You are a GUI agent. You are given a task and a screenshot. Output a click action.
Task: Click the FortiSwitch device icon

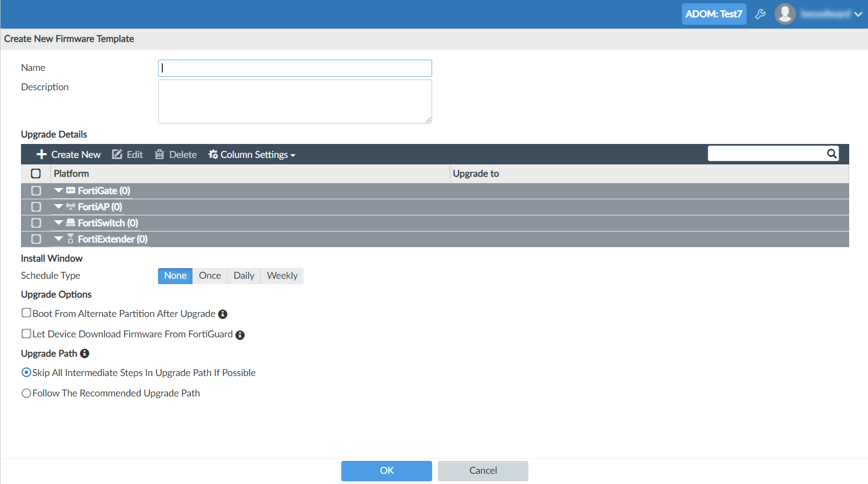tap(71, 222)
